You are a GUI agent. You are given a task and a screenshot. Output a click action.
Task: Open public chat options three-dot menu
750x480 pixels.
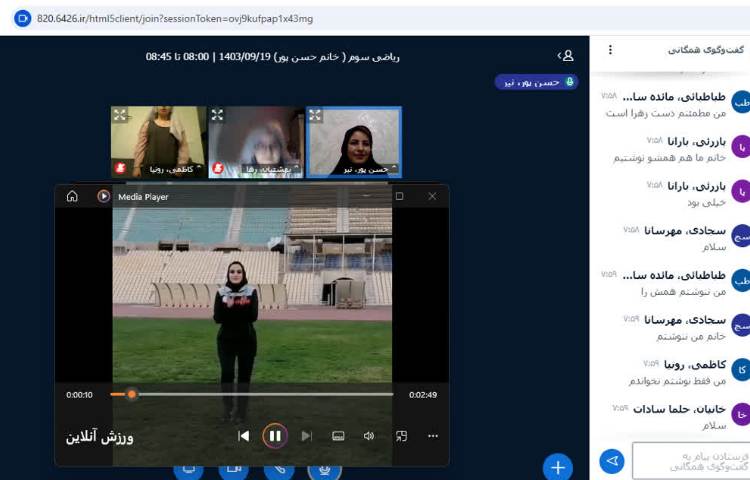pos(610,50)
